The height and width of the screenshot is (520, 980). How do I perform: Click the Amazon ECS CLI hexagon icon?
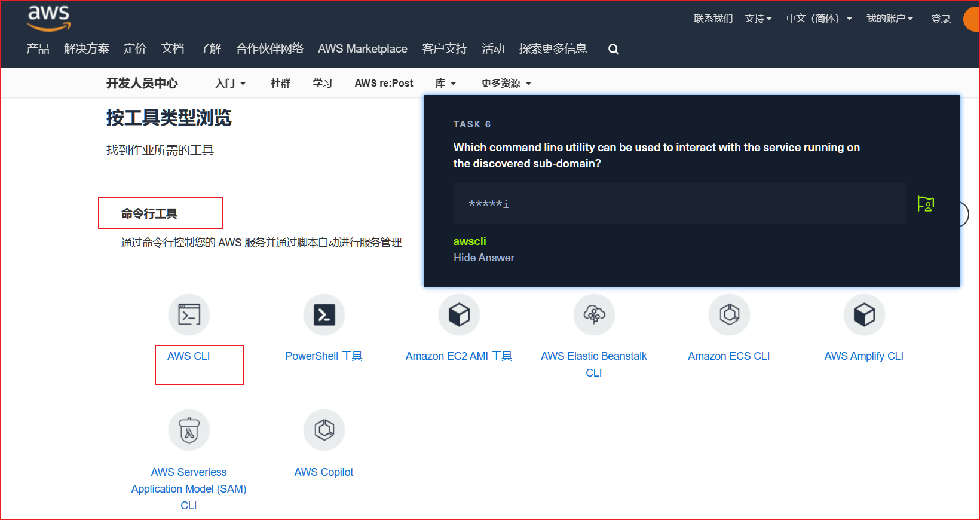pos(729,314)
